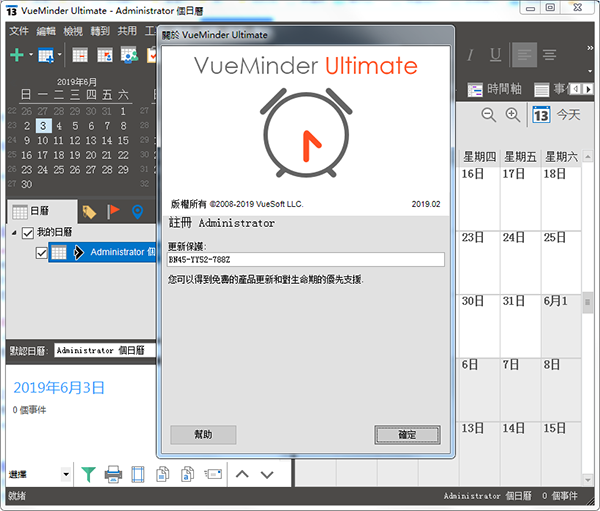Click the italic formatting icon

coord(471,56)
